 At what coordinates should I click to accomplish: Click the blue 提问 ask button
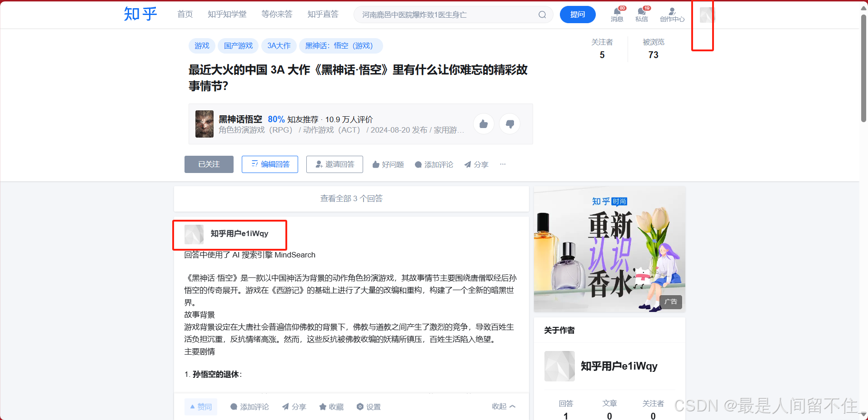(578, 15)
